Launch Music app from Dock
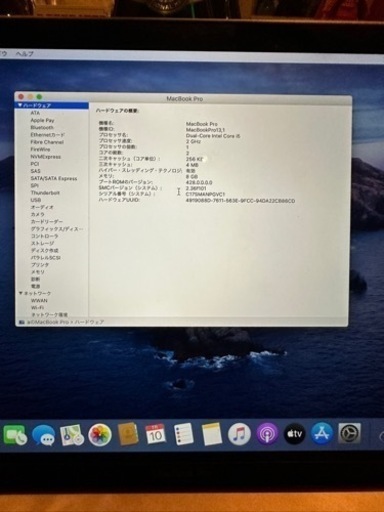Screen dimensions: 384x512 pos(239,434)
